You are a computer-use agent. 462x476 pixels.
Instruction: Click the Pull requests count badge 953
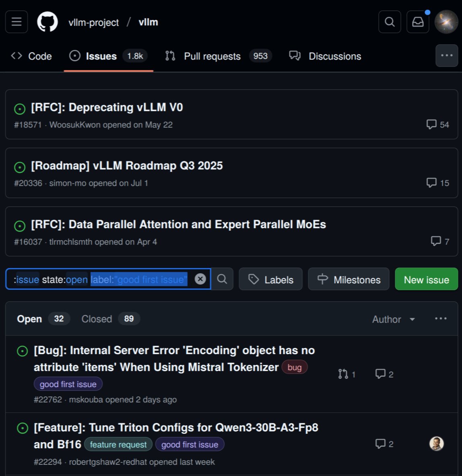260,56
